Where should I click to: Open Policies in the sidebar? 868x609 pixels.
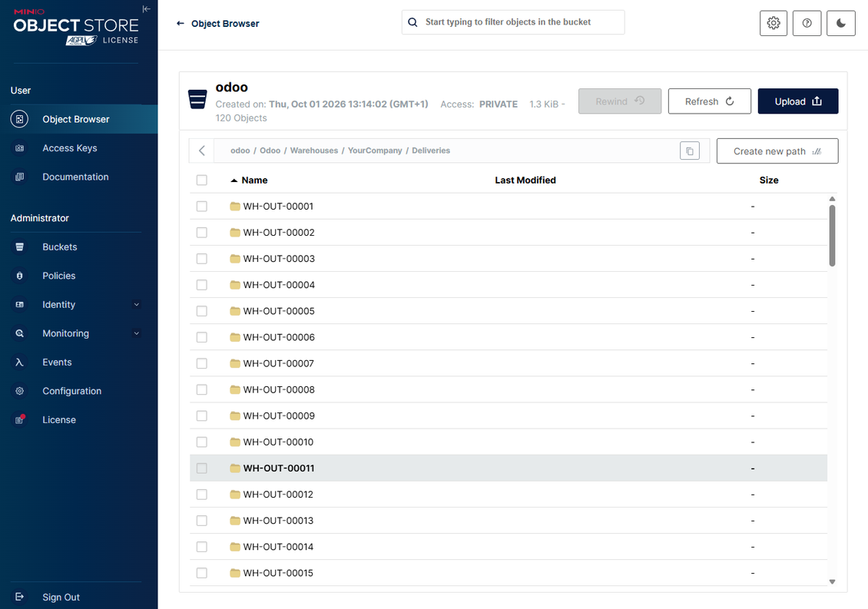58,276
